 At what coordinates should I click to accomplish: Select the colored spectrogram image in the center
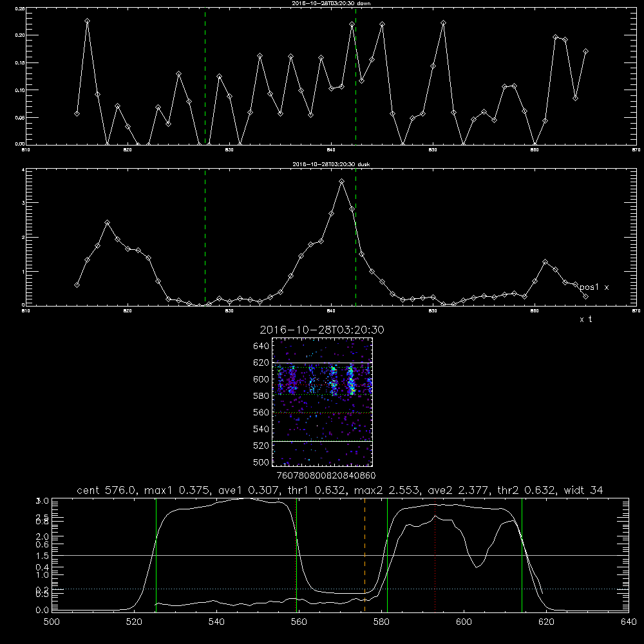click(322, 402)
